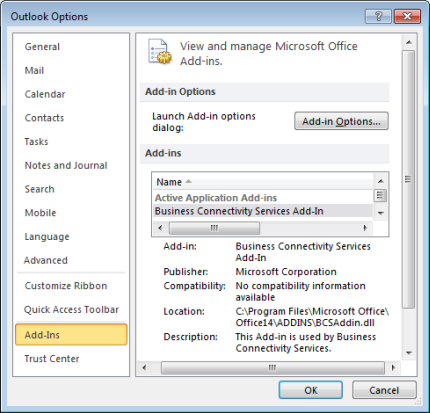
Task: Click main pane scroll right arrow
Action: tap(393, 368)
